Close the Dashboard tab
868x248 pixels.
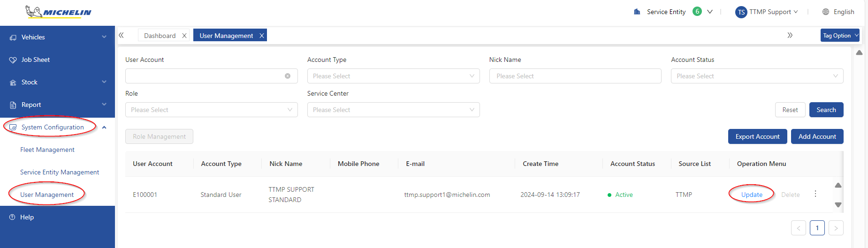click(184, 36)
